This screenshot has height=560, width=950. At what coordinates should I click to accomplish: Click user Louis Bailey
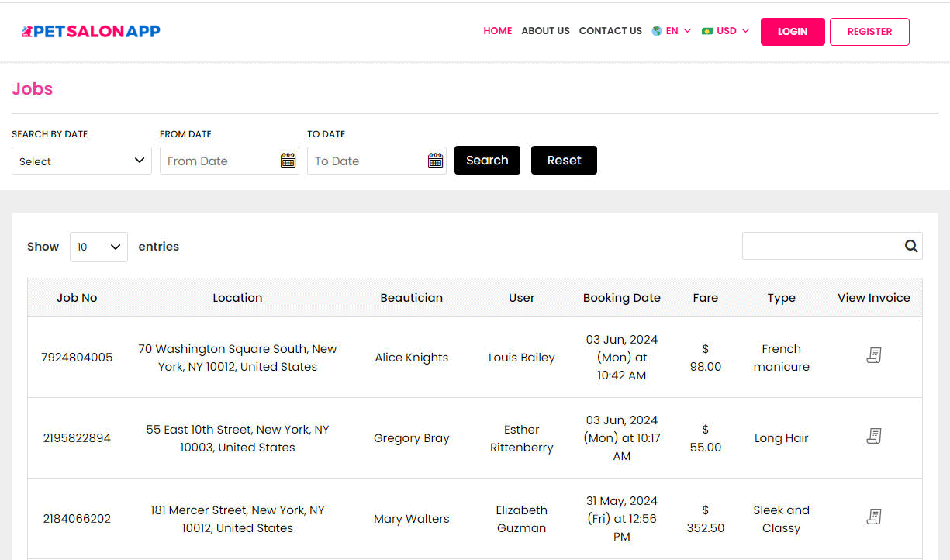(521, 358)
